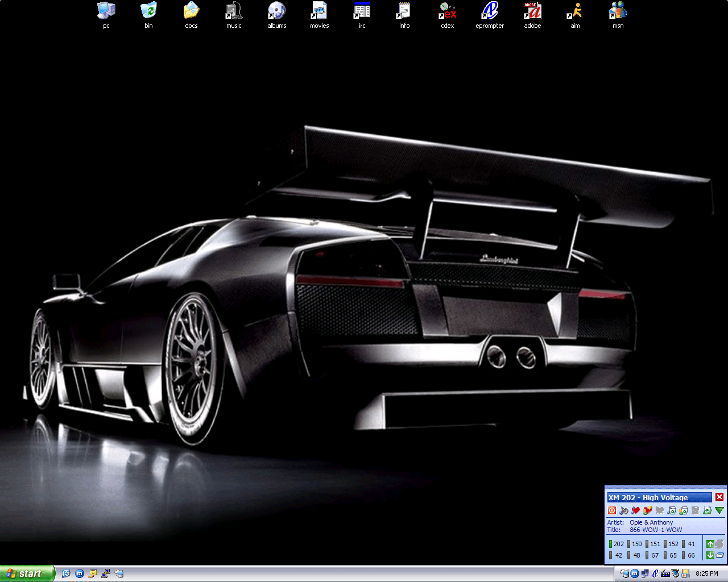Click the red heart music note icon
728x582 pixels.
point(636,510)
